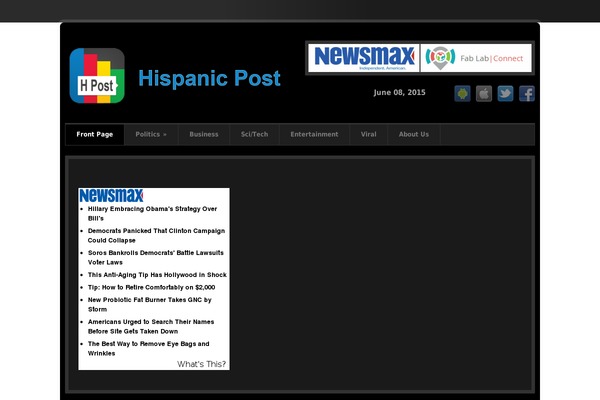Select the Front Page tab
The width and height of the screenshot is (600, 400).
coord(95,134)
